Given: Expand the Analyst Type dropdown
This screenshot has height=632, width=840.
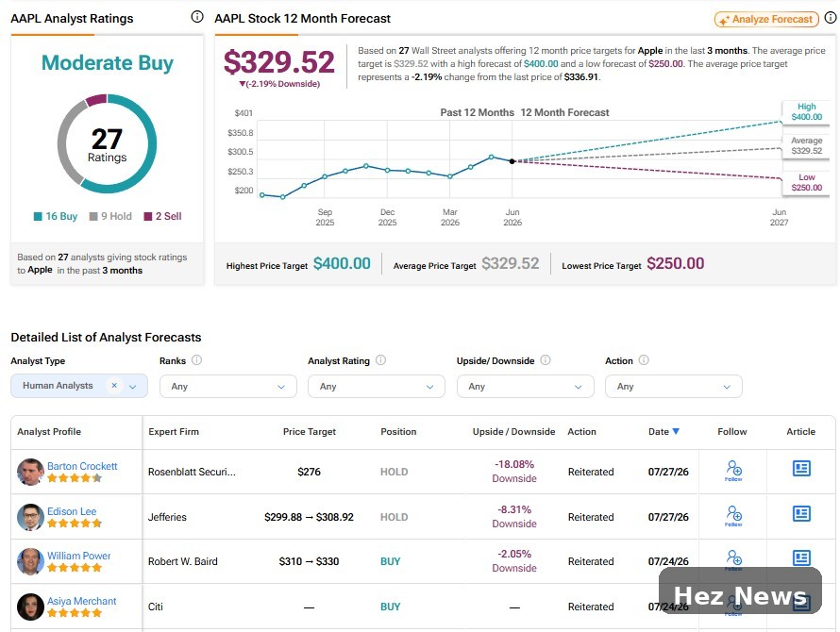Looking at the screenshot, I should coord(132,386).
